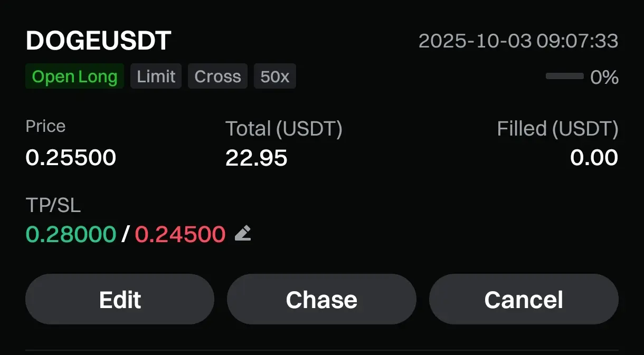
Task: Tap the Chase button
Action: coord(321,299)
